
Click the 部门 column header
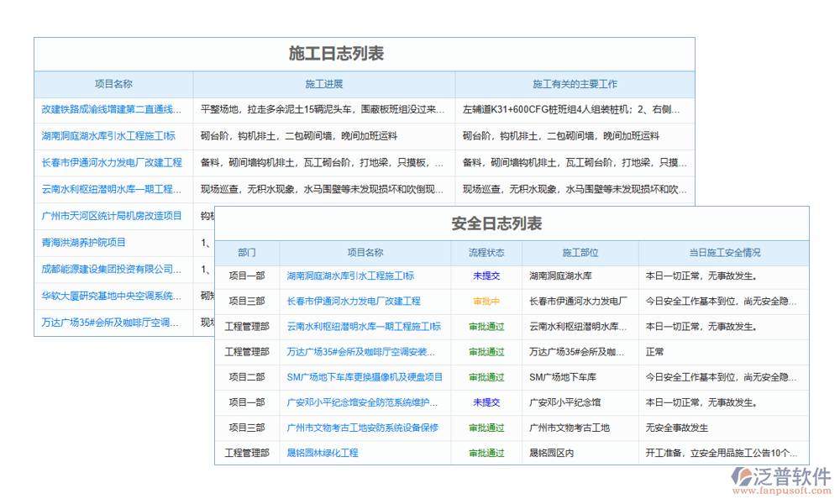click(x=248, y=252)
